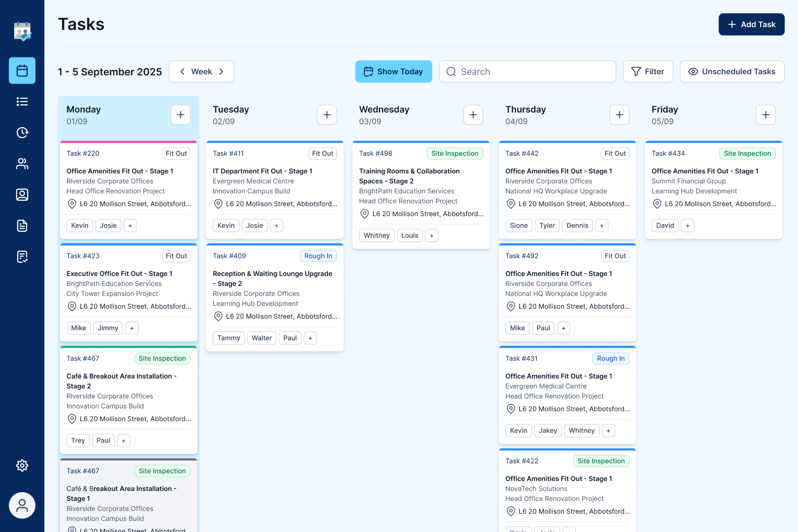Go to next week with right chevron
Image resolution: width=798 pixels, height=532 pixels.
(x=221, y=71)
